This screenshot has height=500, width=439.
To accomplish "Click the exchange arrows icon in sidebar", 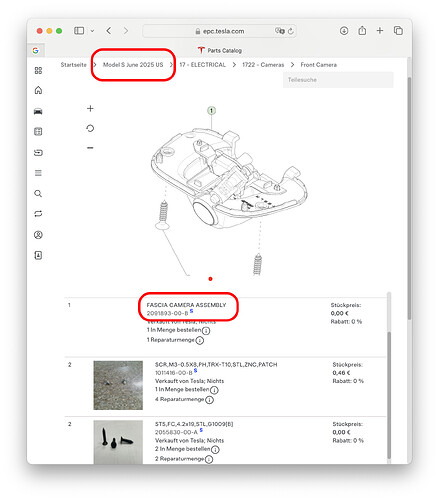I will pos(38,214).
